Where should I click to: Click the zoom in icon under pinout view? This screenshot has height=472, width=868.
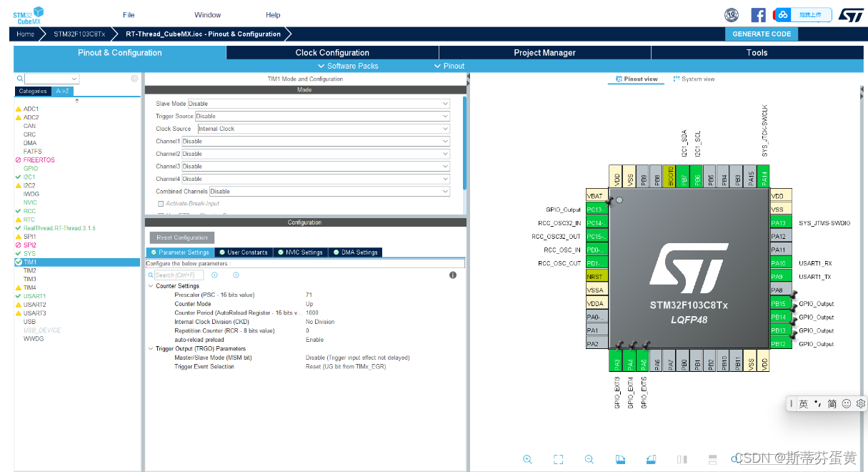[527, 459]
